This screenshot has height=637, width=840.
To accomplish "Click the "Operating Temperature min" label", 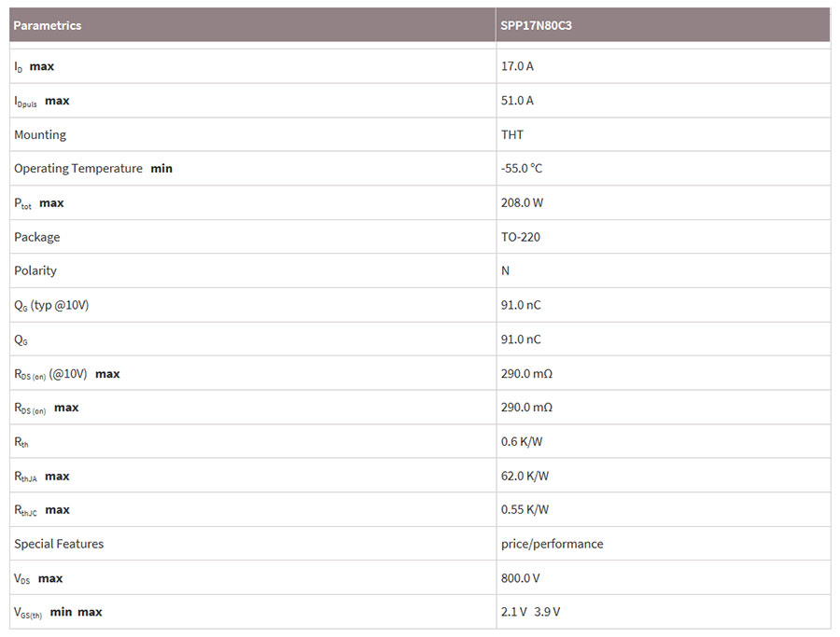I will click(x=93, y=169).
